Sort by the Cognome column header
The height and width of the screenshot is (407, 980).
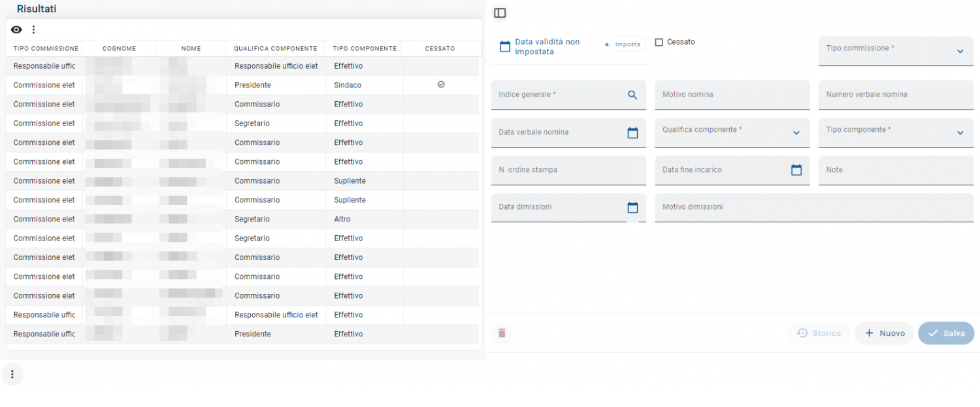(119, 48)
